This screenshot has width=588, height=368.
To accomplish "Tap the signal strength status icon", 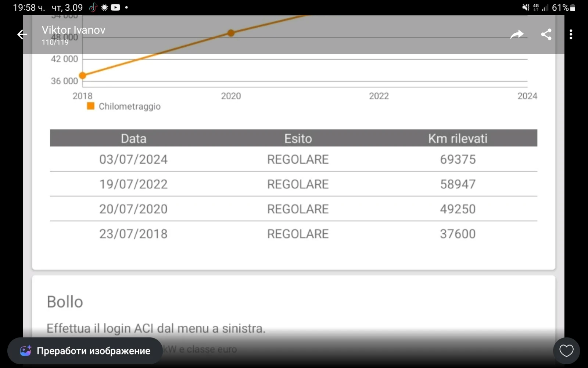I will click(545, 7).
